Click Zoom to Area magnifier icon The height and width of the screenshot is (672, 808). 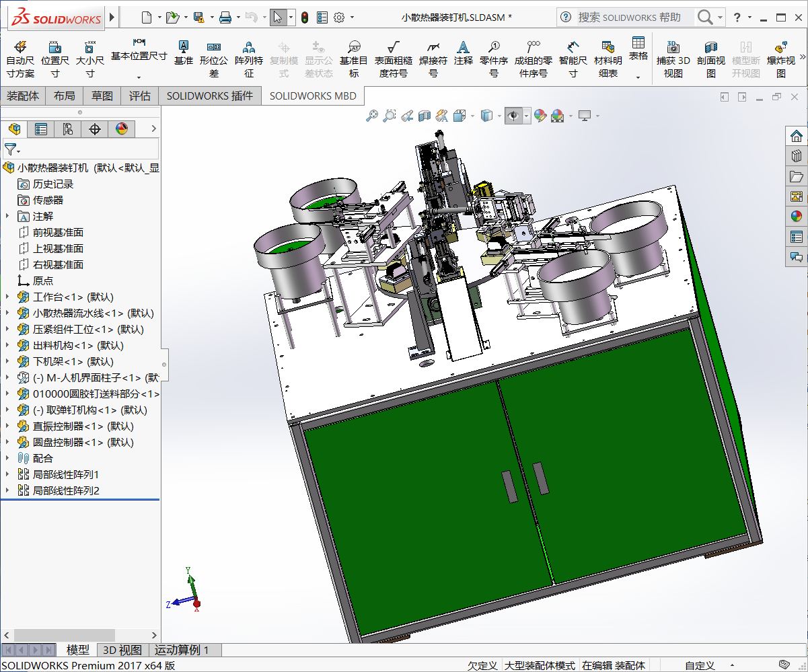coord(389,116)
